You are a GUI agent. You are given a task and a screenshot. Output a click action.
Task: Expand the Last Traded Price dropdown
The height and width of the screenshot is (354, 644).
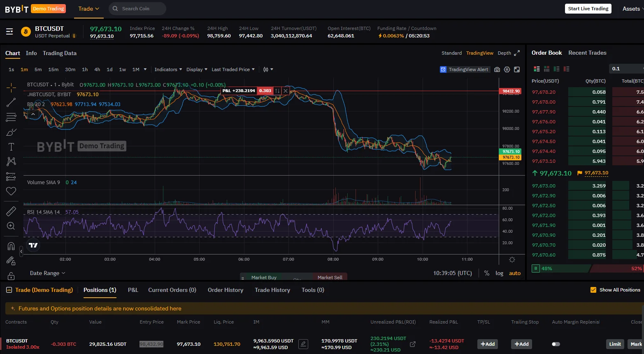[233, 69]
